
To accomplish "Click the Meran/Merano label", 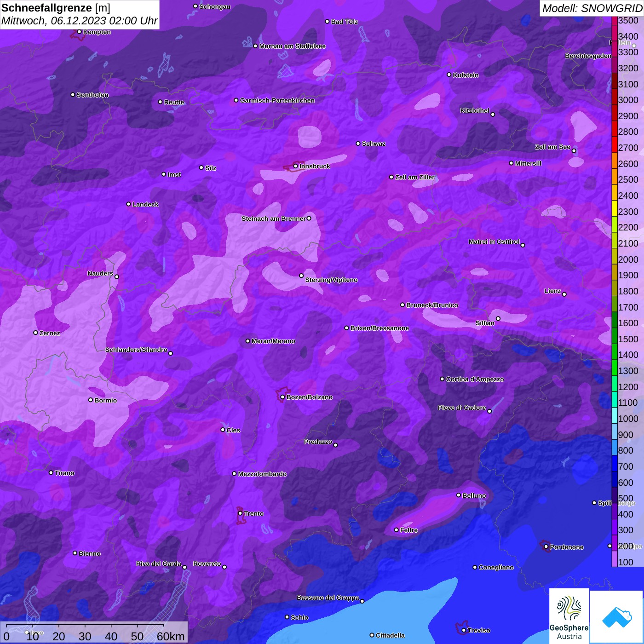I will point(273,341).
